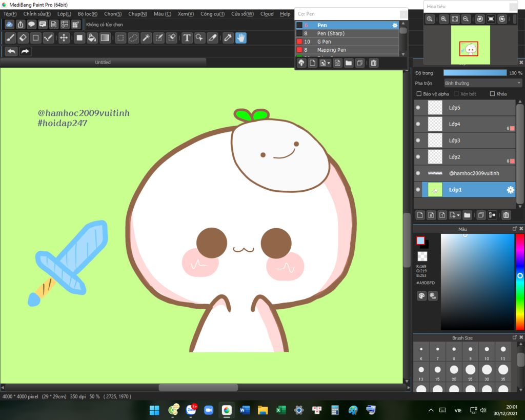
Task: Open the brush add dropdown arrow
Action: [x=329, y=63]
